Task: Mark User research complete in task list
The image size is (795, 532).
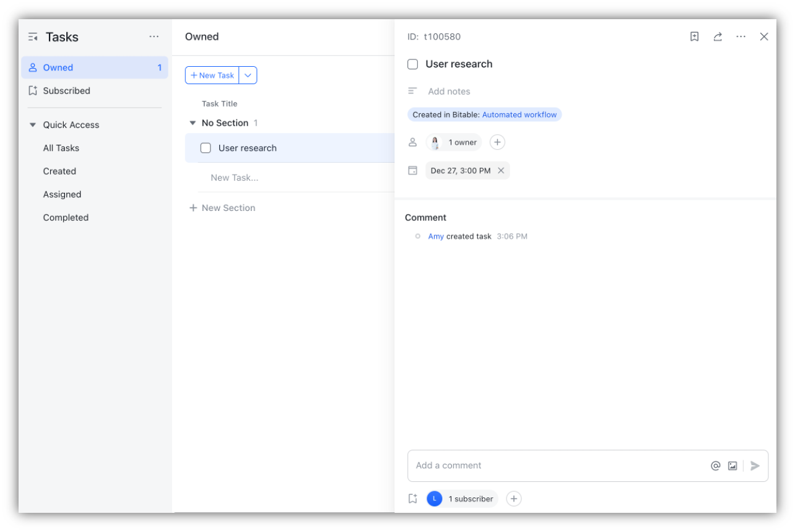Action: click(x=206, y=148)
